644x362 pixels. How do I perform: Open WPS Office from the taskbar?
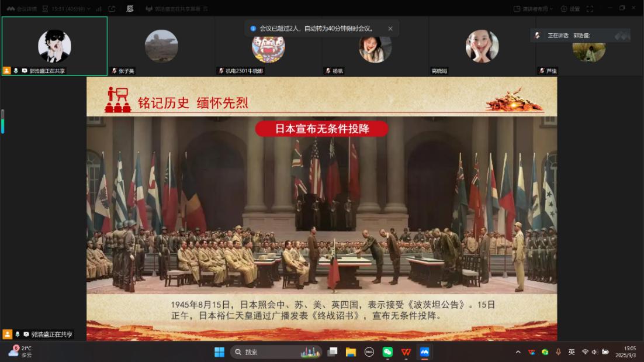pyautogui.click(x=406, y=352)
